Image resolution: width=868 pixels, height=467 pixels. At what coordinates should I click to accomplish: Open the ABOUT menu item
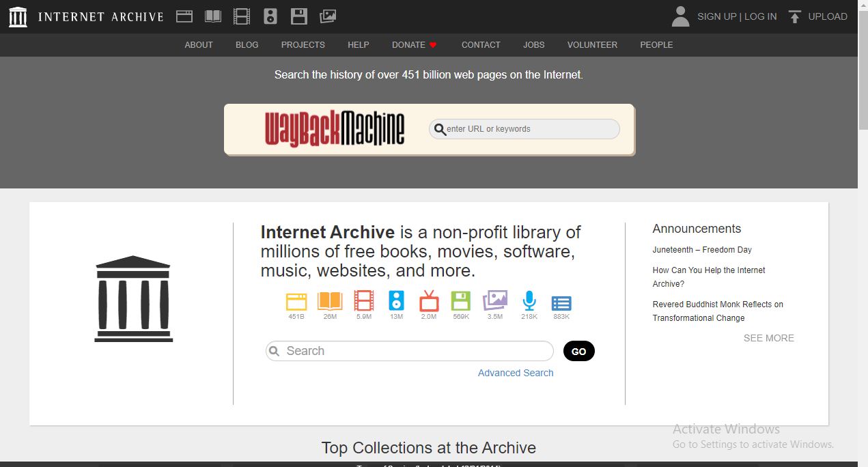pos(199,44)
